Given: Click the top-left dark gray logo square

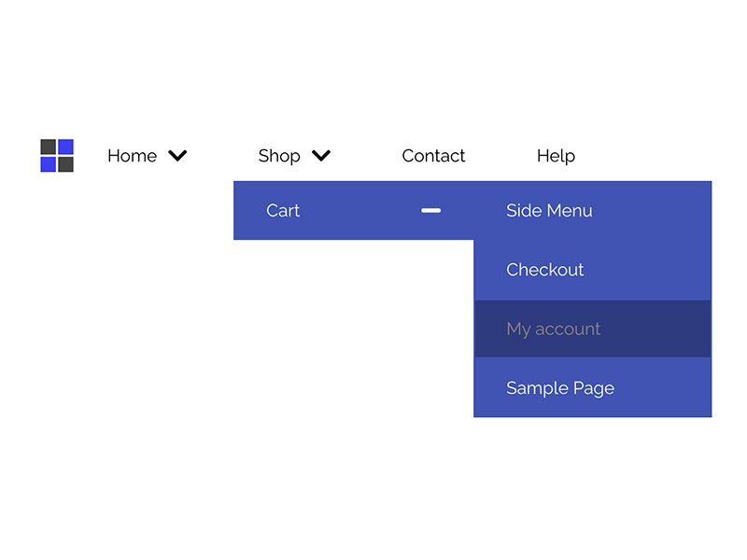Looking at the screenshot, I should tap(49, 147).
